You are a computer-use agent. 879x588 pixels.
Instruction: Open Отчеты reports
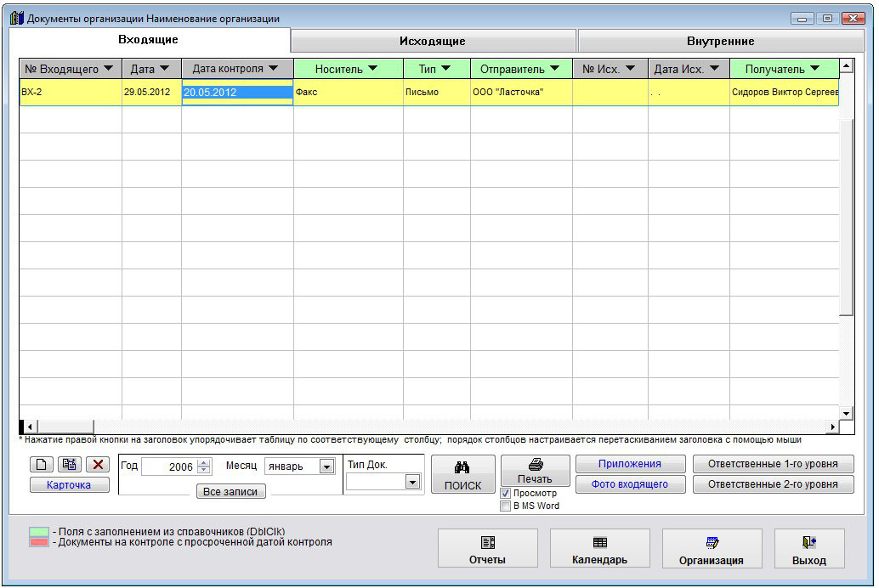(x=487, y=549)
